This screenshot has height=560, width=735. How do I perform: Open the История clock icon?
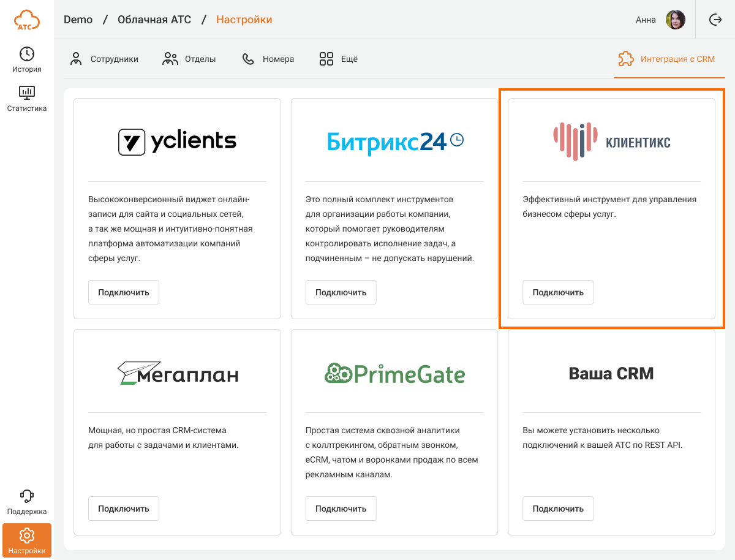click(x=27, y=54)
